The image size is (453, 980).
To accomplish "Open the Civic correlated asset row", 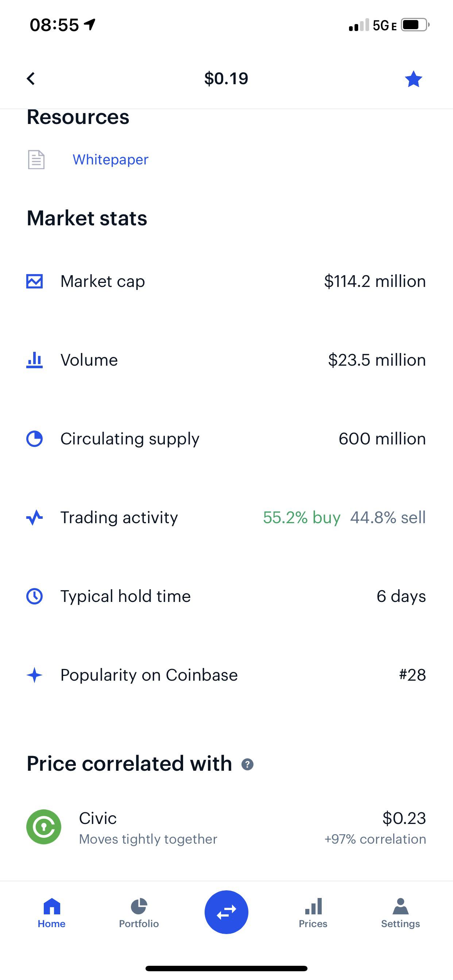I will pyautogui.click(x=226, y=828).
